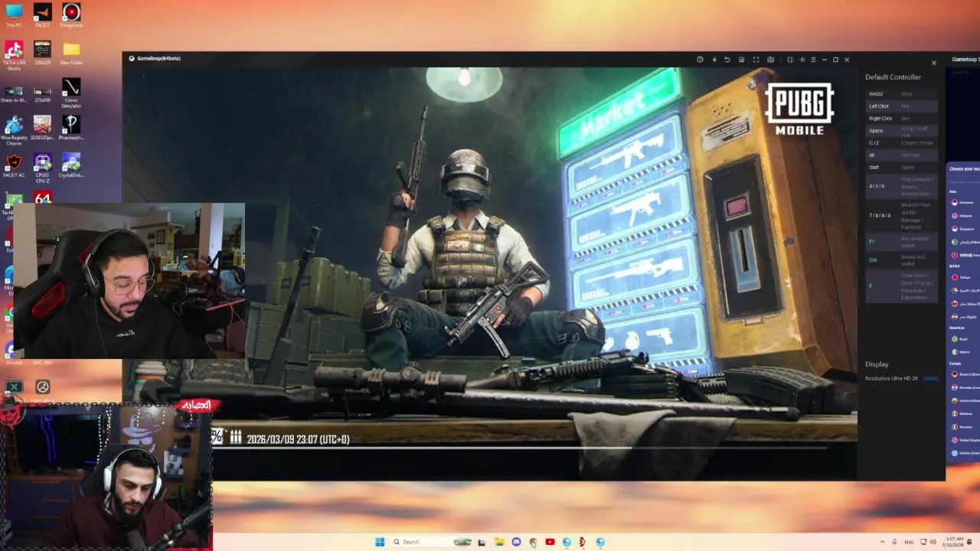This screenshot has height=551, width=980.
Task: Click the back arrow icon in Gameloop toolbar
Action: pos(727,60)
